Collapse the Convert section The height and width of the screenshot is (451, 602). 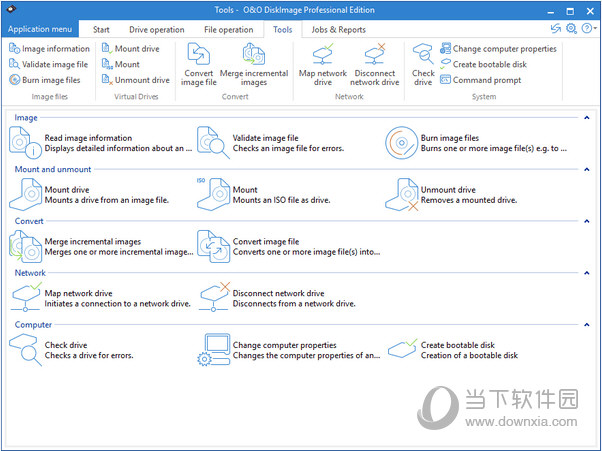pos(587,221)
